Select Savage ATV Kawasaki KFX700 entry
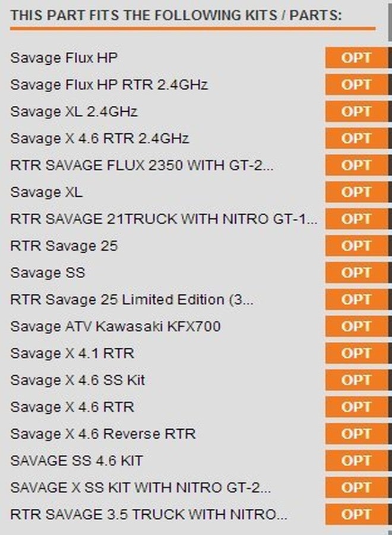Image resolution: width=392 pixels, height=535 pixels. click(116, 326)
